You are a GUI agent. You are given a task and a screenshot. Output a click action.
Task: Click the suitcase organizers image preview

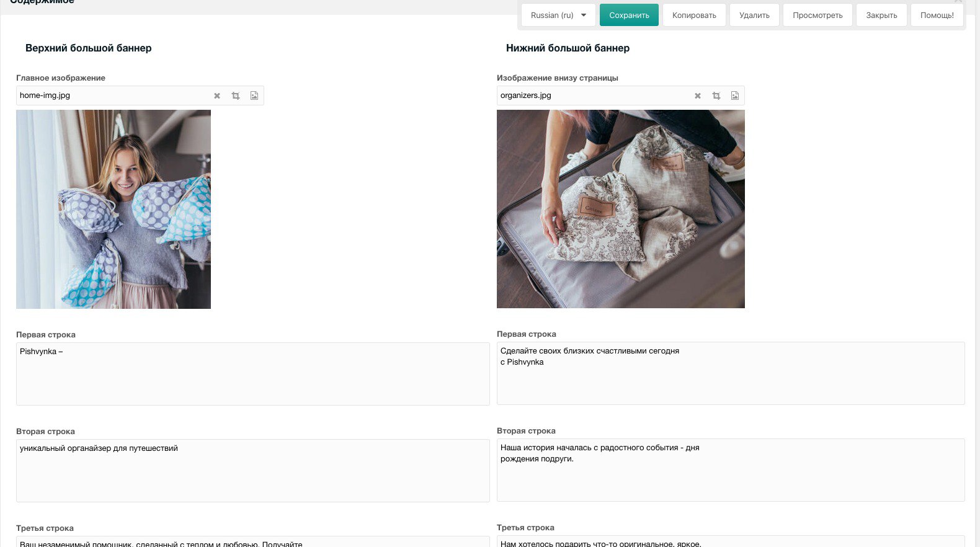621,209
